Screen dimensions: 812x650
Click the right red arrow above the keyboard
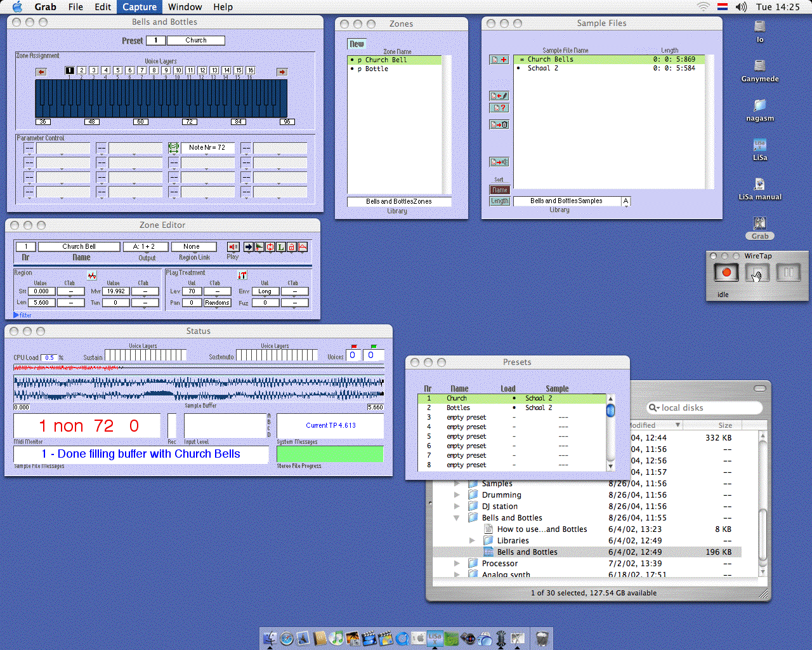click(282, 72)
